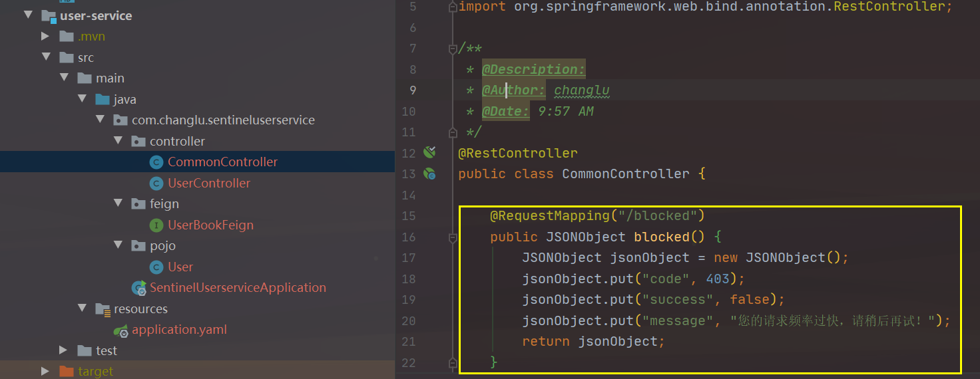Click the pojo package icon
Viewport: 980px width, 379px height.
pyautogui.click(x=138, y=245)
